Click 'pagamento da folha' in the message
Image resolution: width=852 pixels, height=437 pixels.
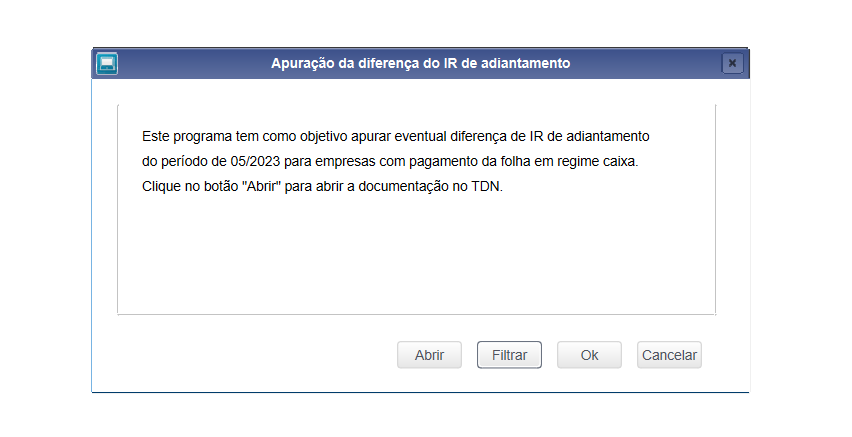point(469,161)
